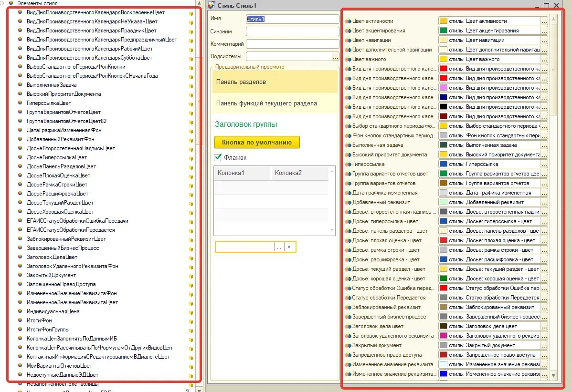The height and width of the screenshot is (392, 572).
Task: Click the properties list scroll-up arrow
Action: 553,19
